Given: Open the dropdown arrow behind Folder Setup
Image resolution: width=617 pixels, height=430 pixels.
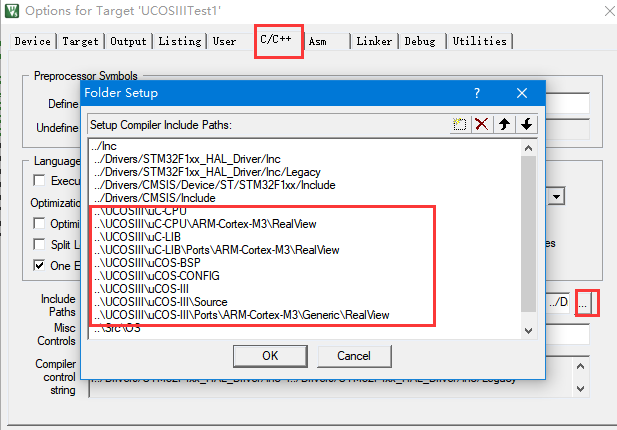Looking at the screenshot, I should click(x=556, y=196).
